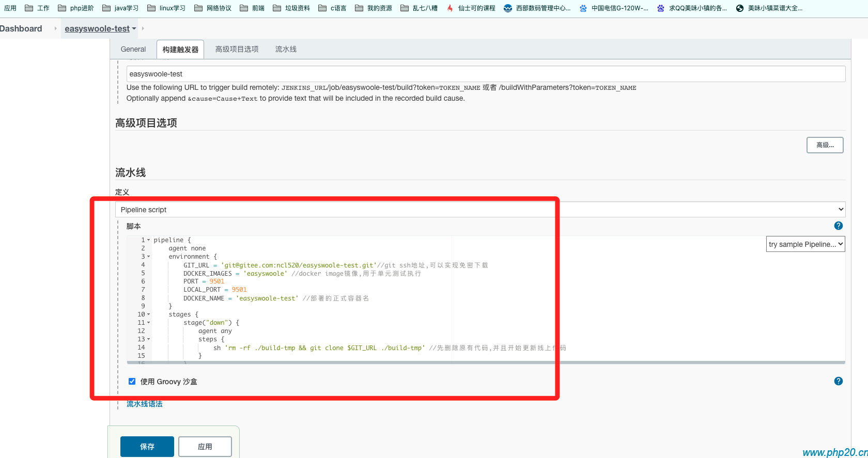Collapse stage down fold on line 11
This screenshot has width=868, height=458.
[x=149, y=323]
